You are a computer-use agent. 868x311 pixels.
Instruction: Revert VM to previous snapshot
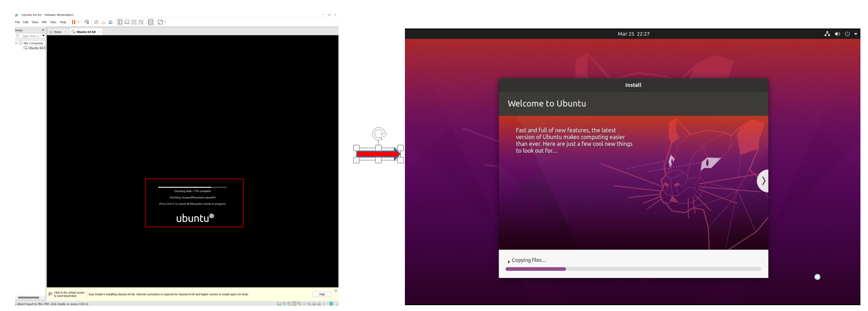(x=103, y=22)
